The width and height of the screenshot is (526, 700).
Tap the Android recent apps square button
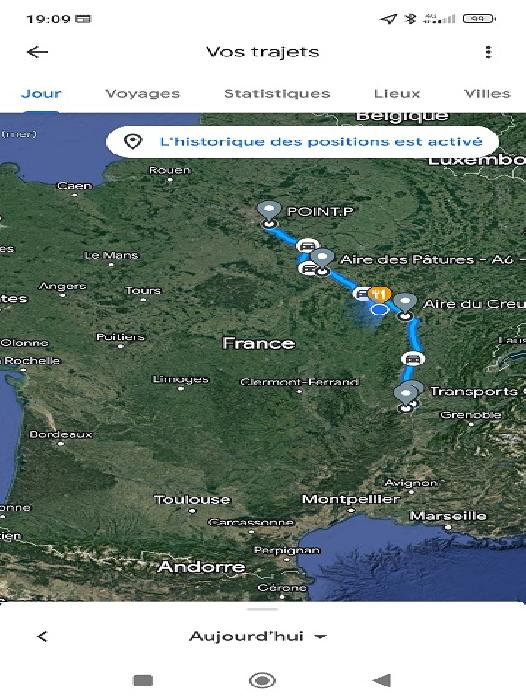pyautogui.click(x=143, y=680)
